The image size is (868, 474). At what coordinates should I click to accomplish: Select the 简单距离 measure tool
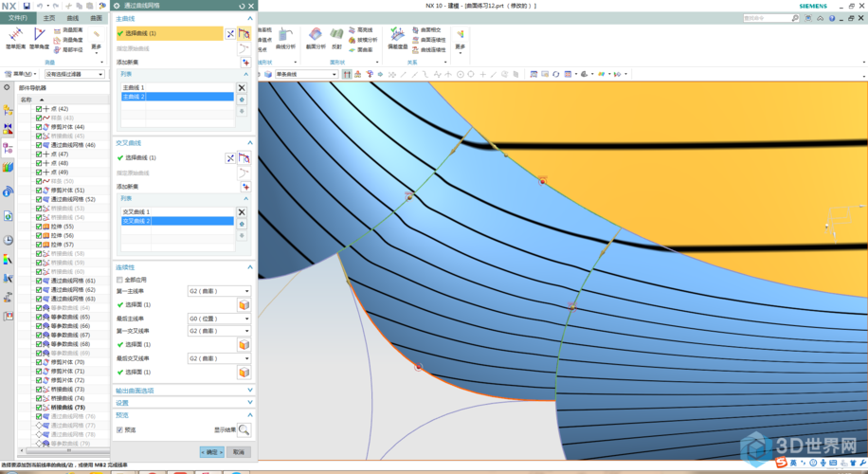coord(15,38)
